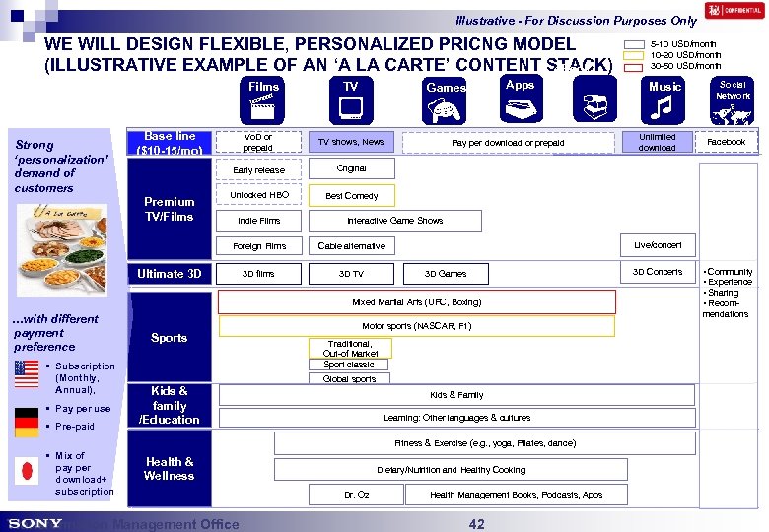Click Health Management Books, Podcasts, Apps box
Viewport: 769px width, 532px height.
[x=517, y=495]
